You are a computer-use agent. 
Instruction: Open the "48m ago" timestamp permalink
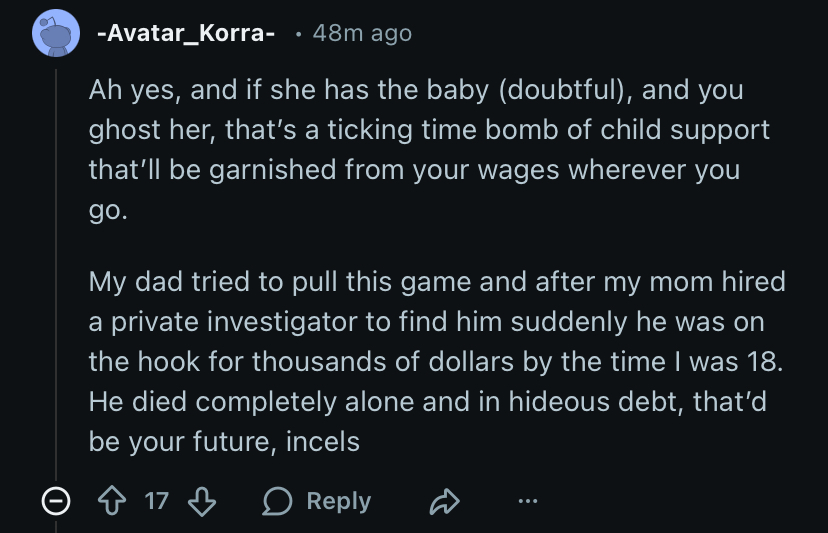(362, 33)
